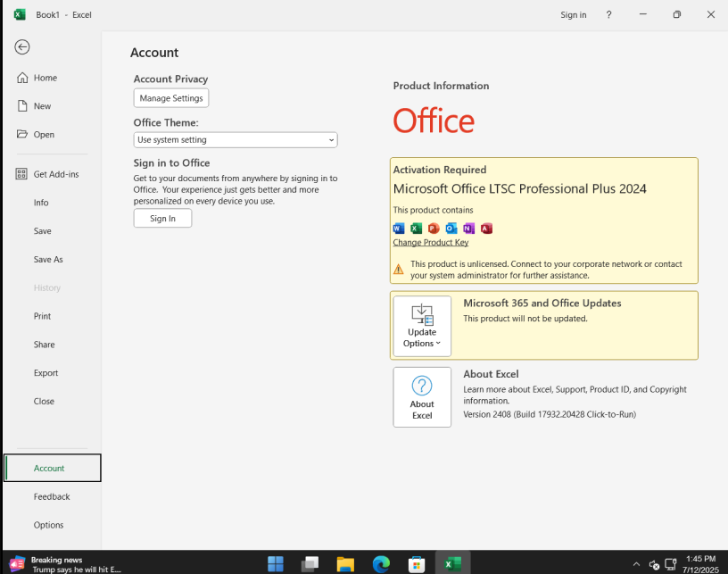Expand the Update Options menu

[x=422, y=326]
